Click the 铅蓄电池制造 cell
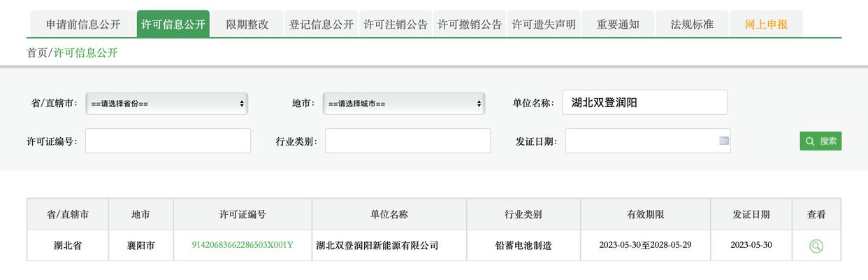Screen dimensions: 868x280 pyautogui.click(x=523, y=246)
